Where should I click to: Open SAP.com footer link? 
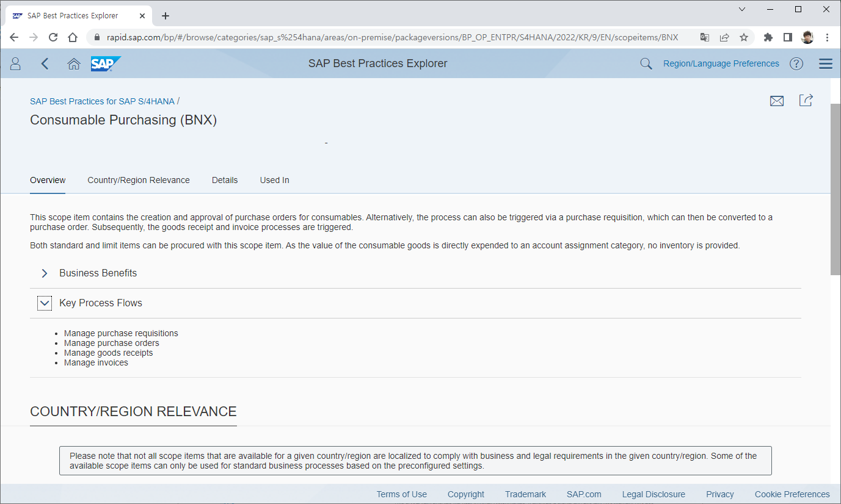[584, 494]
